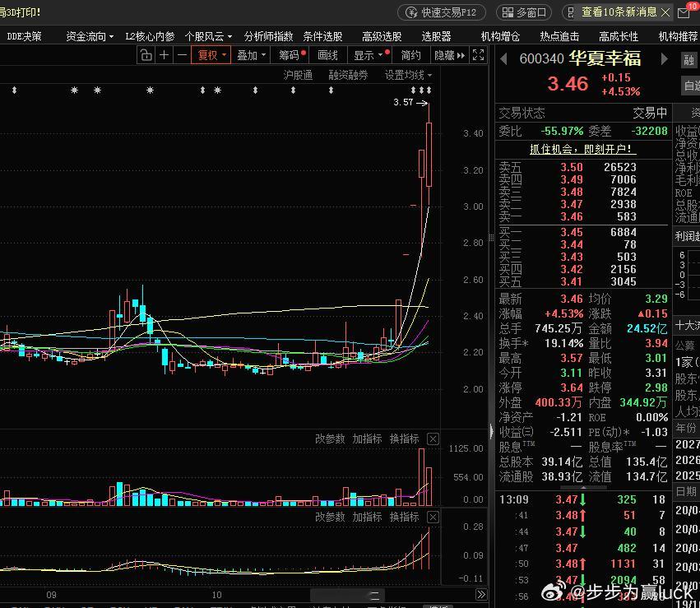Screen dimensions: 700x608
Task: Toggle 筹码 chip distribution
Action: [x=289, y=55]
